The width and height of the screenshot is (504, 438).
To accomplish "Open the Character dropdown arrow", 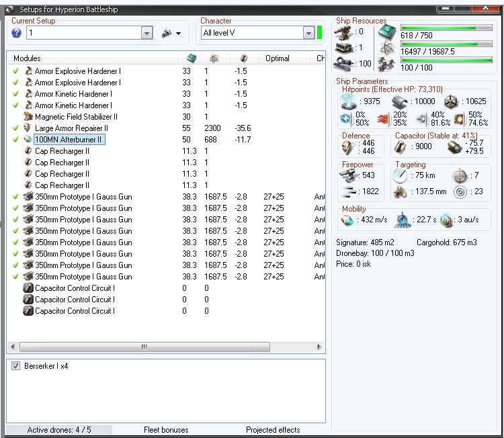I will click(x=308, y=33).
